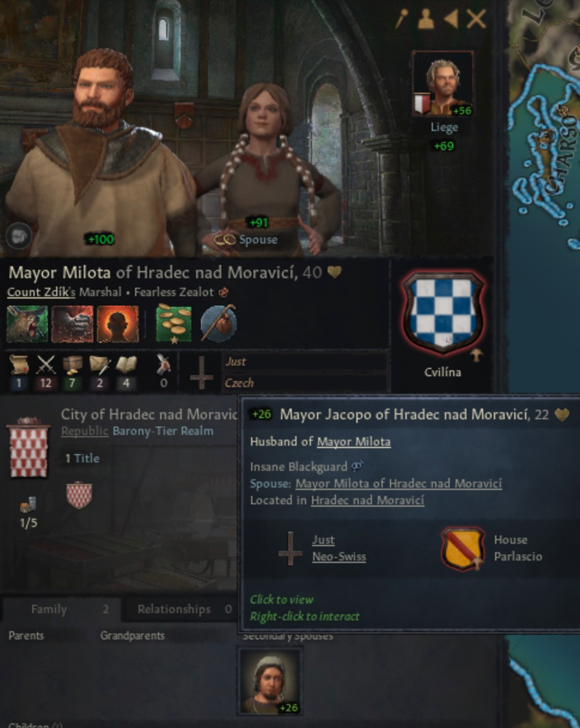The height and width of the screenshot is (728, 580).
Task: Click the pin character window icon
Action: tap(401, 19)
